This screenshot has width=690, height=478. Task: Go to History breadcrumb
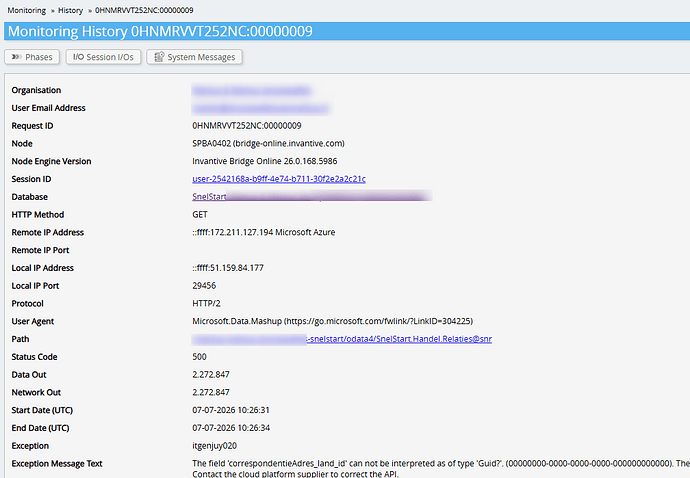[70, 10]
